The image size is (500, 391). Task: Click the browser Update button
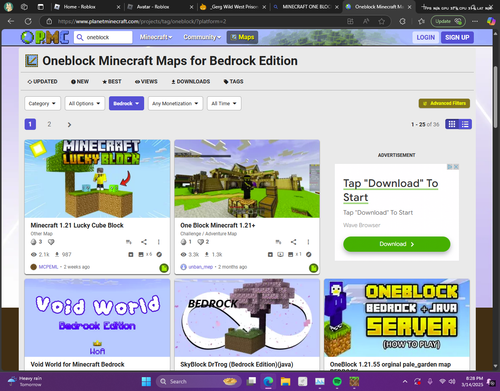(x=448, y=21)
